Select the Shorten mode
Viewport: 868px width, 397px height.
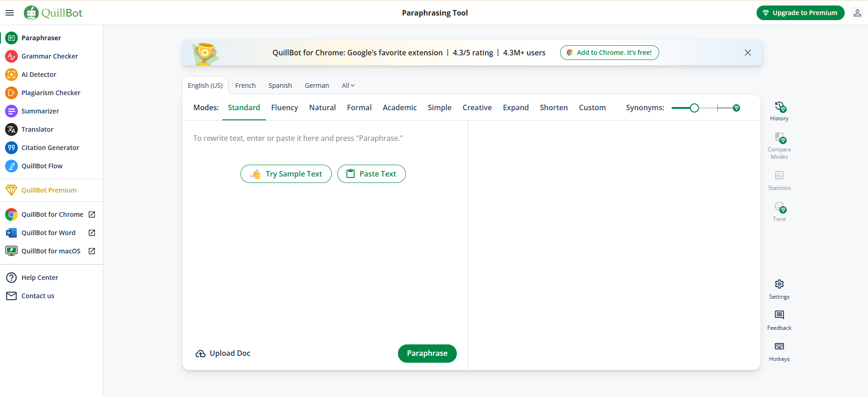554,107
